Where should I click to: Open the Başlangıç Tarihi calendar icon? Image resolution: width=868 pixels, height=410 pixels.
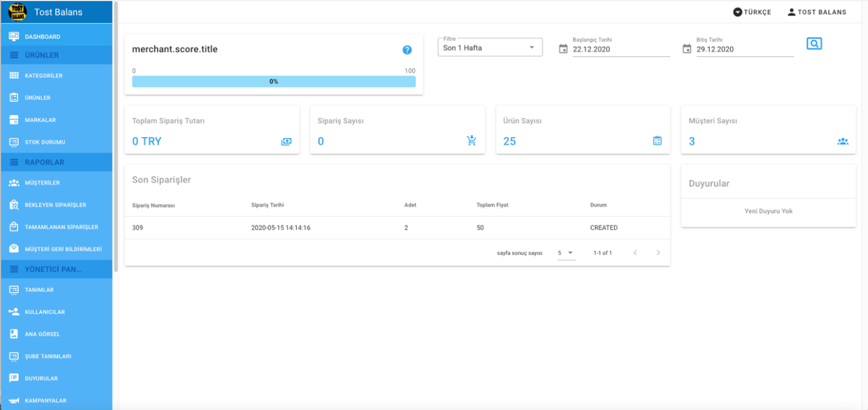click(x=563, y=49)
